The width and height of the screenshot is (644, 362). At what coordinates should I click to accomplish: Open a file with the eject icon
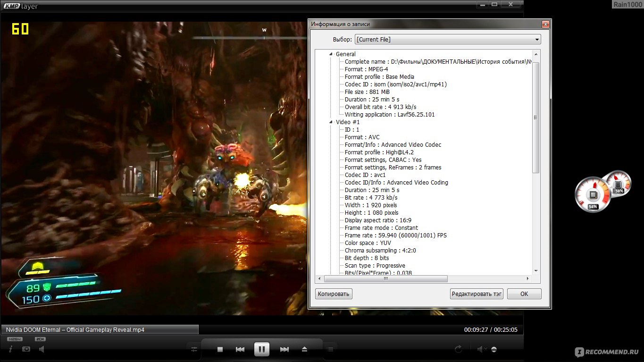[304, 349]
